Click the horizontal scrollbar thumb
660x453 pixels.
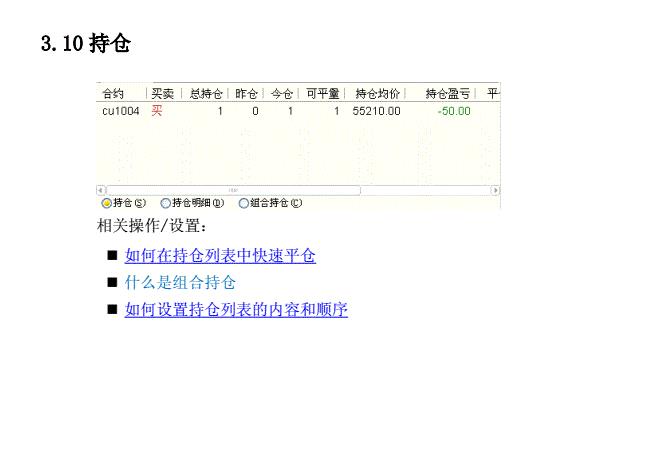[x=233, y=190]
